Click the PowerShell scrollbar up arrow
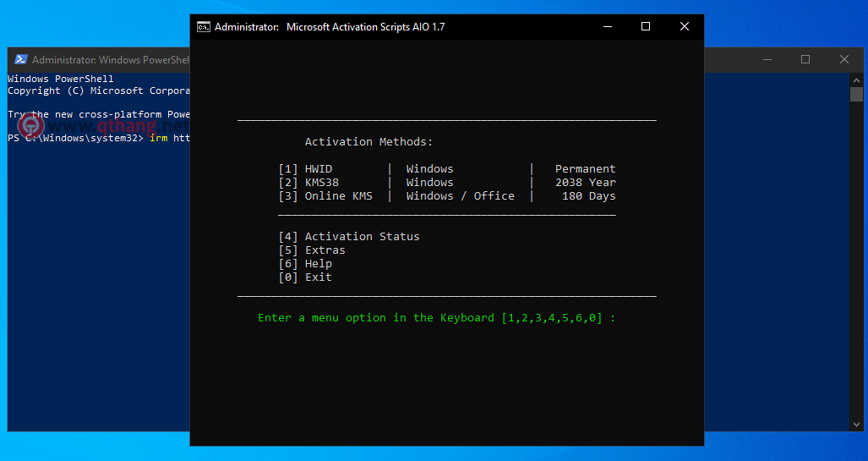 pyautogui.click(x=856, y=80)
